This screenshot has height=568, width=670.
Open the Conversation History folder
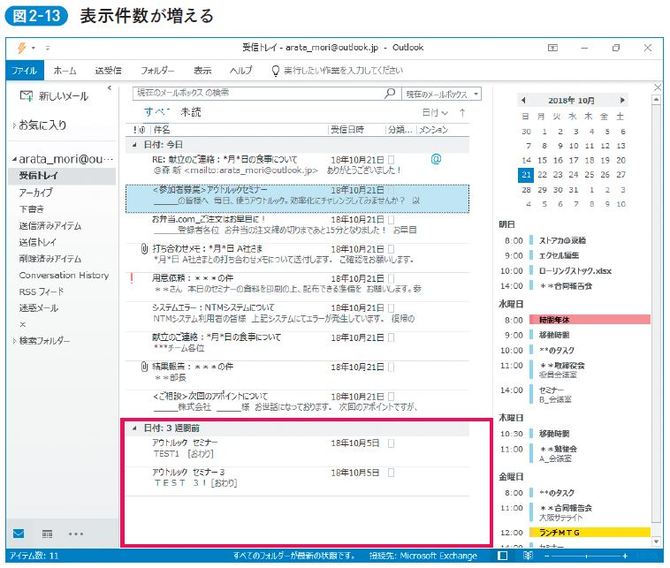pos(64,275)
